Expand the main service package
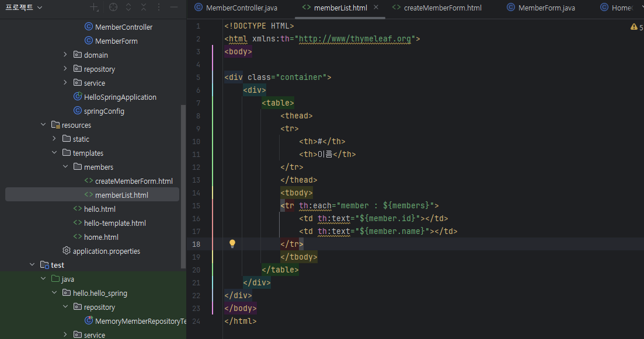This screenshot has width=644, height=339. (x=65, y=82)
